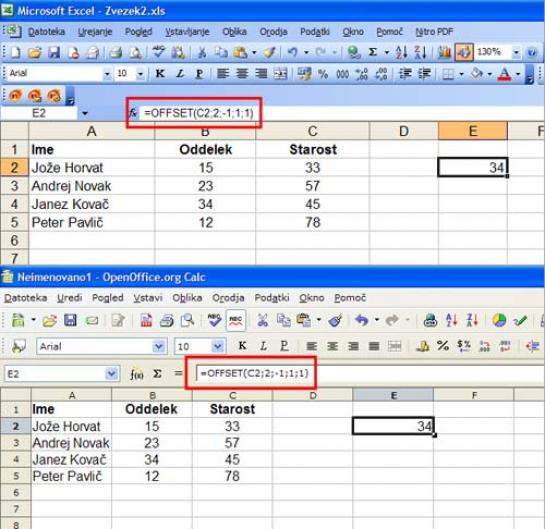This screenshot has height=529, width=545.
Task: Click the Excel red Font Color A
Action: [504, 74]
